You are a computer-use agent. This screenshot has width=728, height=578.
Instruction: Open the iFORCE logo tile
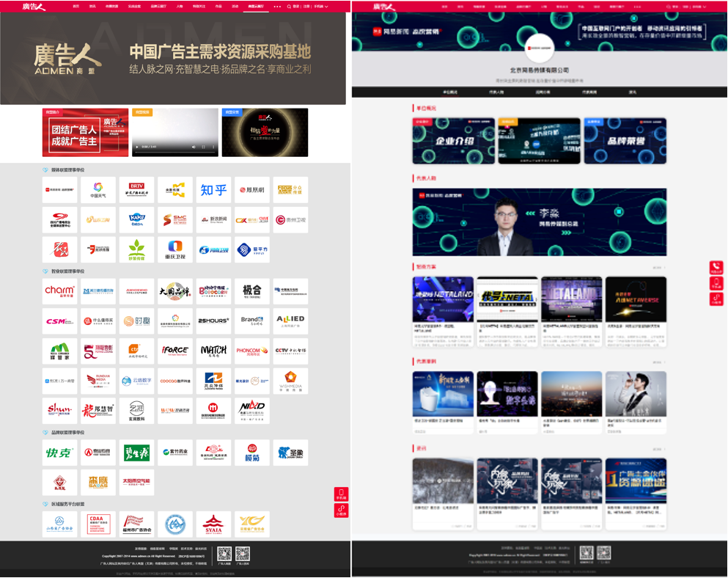175,351
